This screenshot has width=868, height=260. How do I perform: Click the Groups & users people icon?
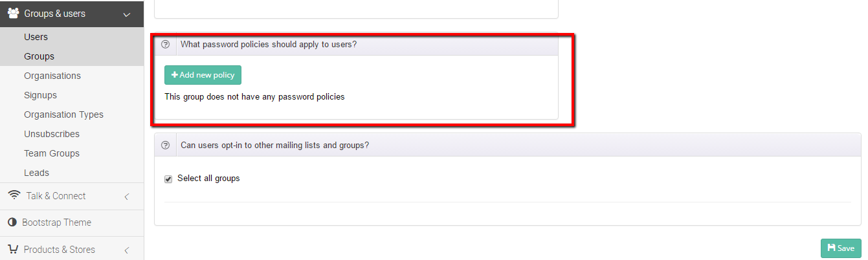pyautogui.click(x=13, y=13)
